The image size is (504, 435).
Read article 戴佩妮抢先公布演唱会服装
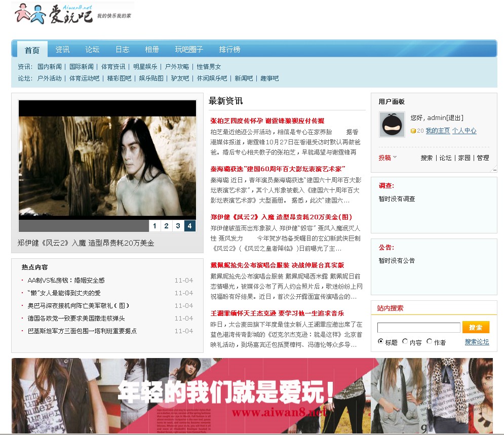[x=277, y=265]
